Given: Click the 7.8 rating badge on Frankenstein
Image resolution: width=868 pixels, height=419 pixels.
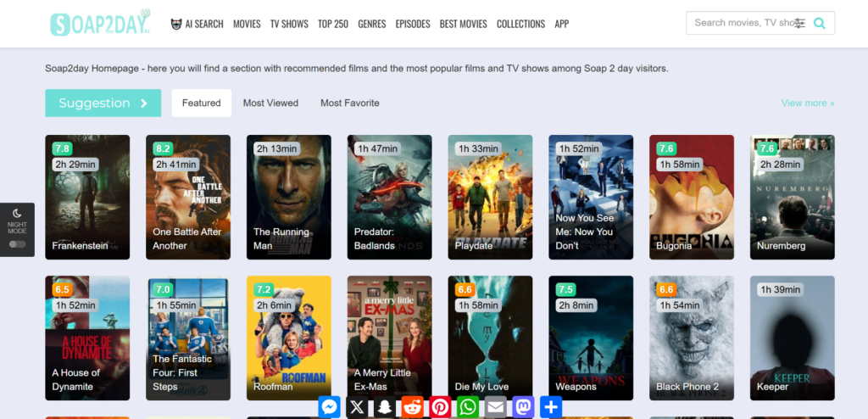Looking at the screenshot, I should click(x=63, y=148).
